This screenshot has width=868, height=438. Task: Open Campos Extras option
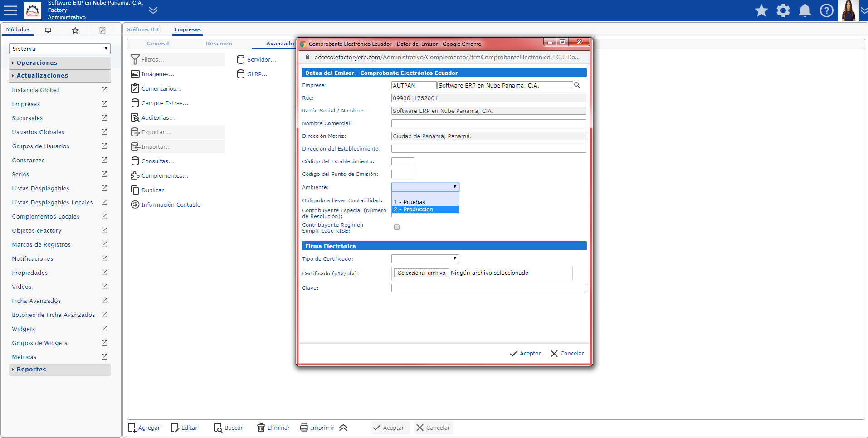pyautogui.click(x=160, y=103)
